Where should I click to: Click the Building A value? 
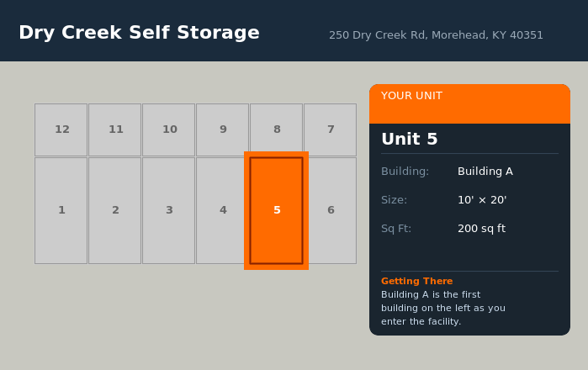pos(485,172)
